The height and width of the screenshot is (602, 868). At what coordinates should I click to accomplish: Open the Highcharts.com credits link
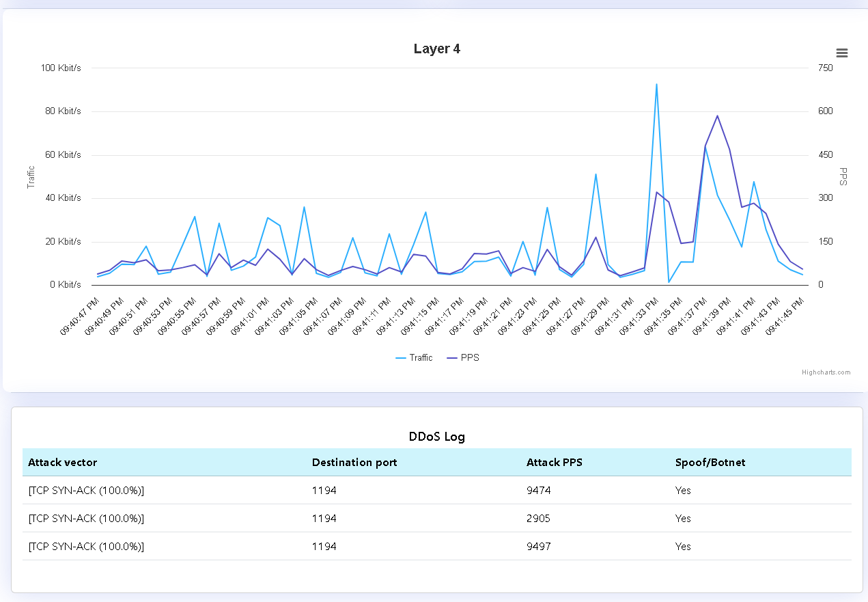(826, 372)
